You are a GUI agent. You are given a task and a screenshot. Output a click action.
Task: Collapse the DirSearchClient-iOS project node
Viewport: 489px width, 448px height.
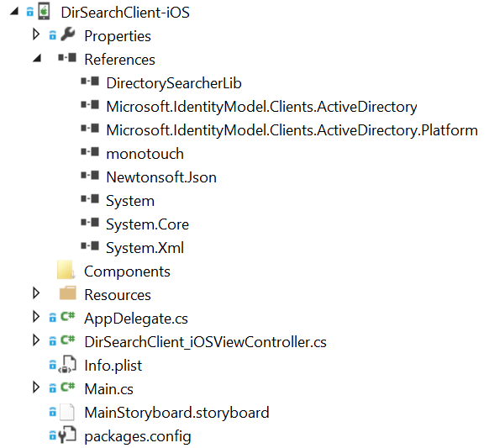14,12
